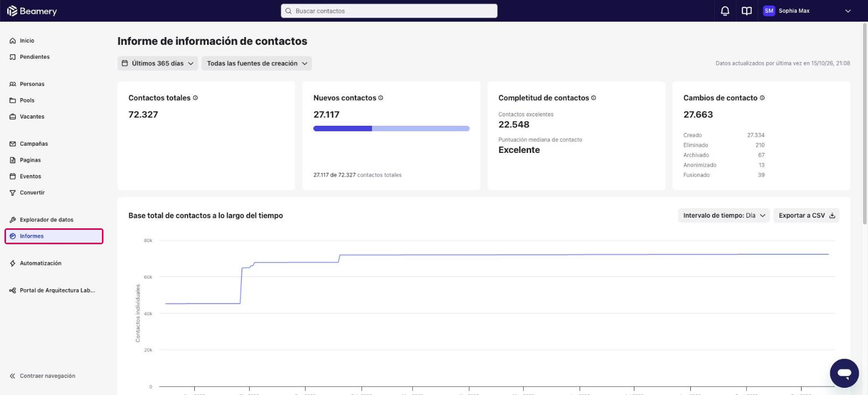This screenshot has height=395, width=868.
Task: Click info icon next to Cambios de contacto
Action: pos(762,98)
